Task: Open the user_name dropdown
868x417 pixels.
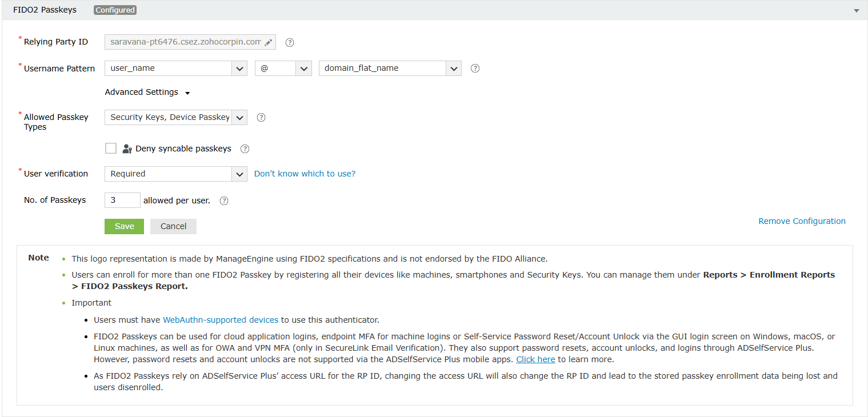Action: [176, 69]
